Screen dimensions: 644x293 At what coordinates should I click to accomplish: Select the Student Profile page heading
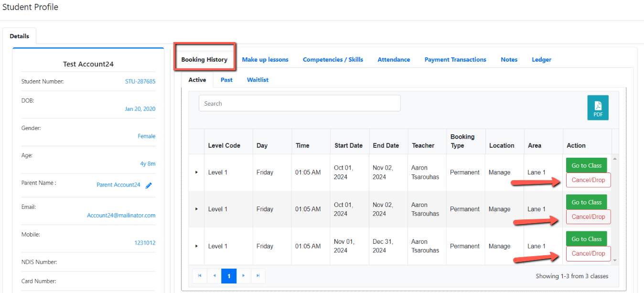[31, 7]
